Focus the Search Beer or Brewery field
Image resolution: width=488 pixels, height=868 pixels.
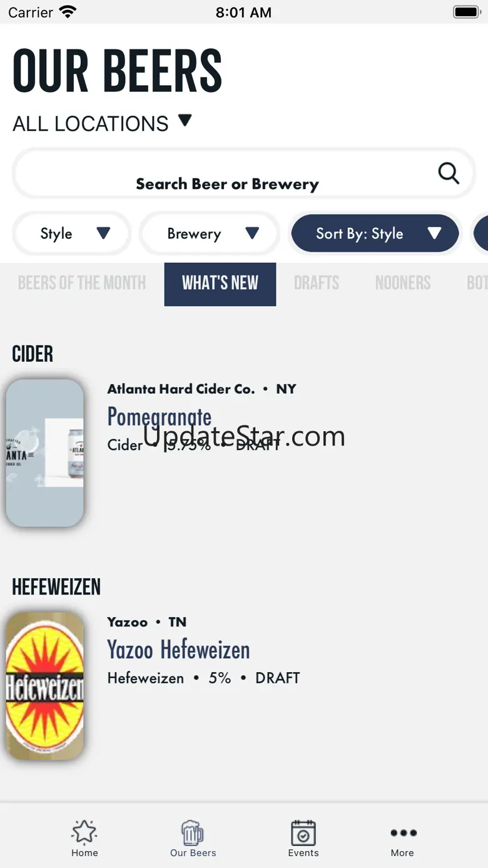coord(244,173)
